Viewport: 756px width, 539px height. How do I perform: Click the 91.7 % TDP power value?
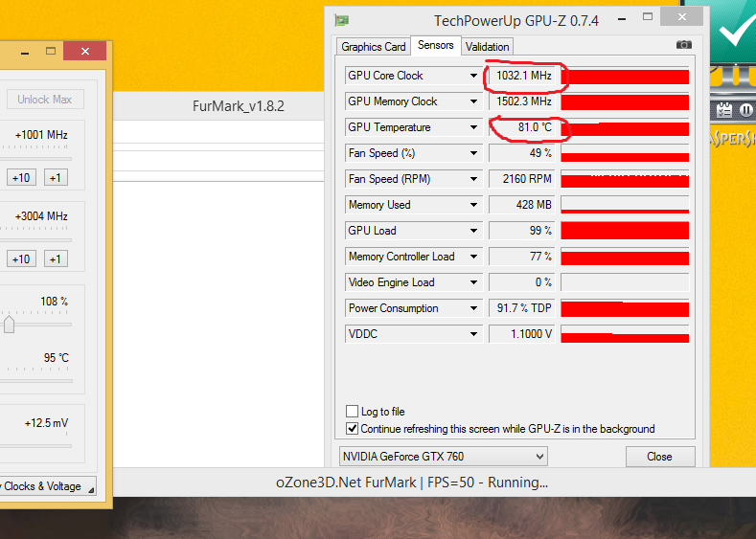pyautogui.click(x=523, y=308)
